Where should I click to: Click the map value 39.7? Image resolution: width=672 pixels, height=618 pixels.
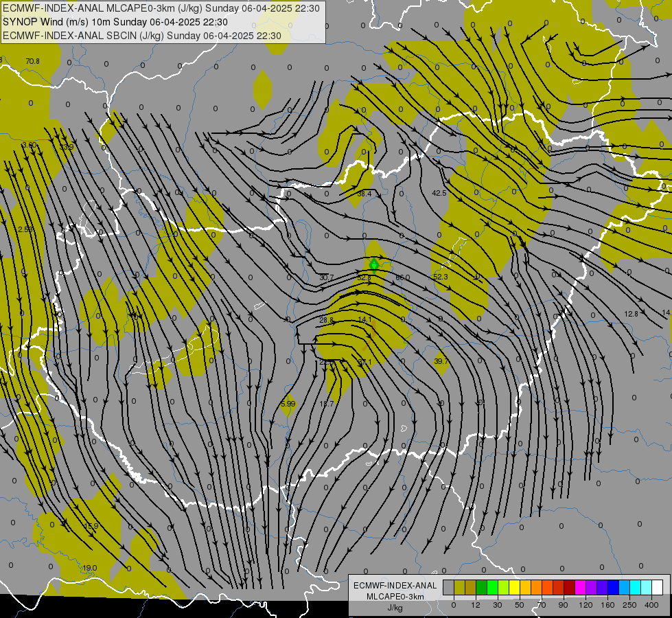(441, 362)
